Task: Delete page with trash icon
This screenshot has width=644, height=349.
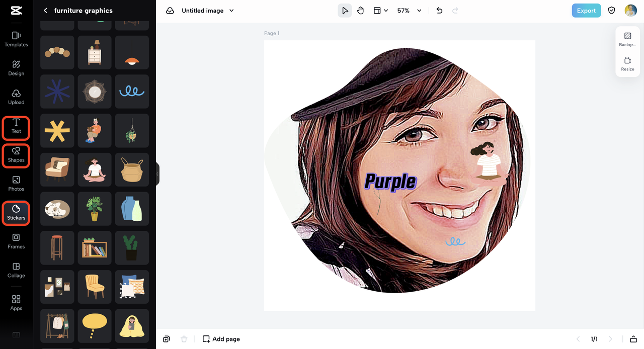Action: pos(184,339)
